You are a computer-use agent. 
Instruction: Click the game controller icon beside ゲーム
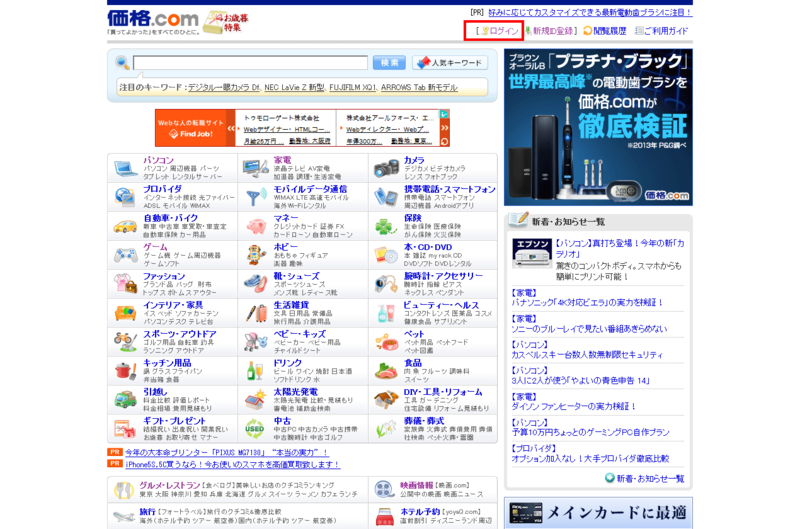tap(125, 255)
